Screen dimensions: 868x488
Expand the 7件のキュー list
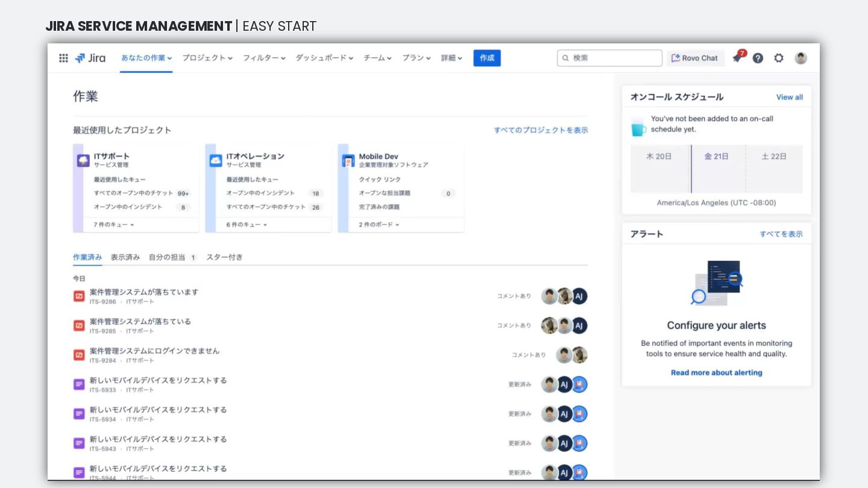tap(114, 225)
